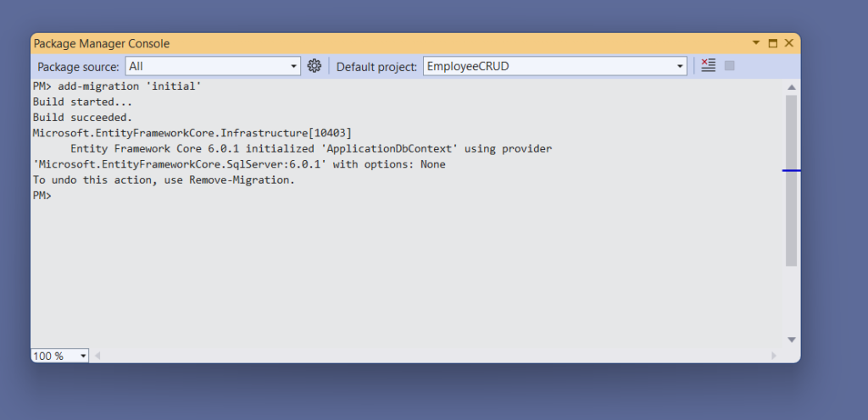Maximize the Package Manager Console panel
Viewport: 868px width, 420px height.
(x=772, y=43)
